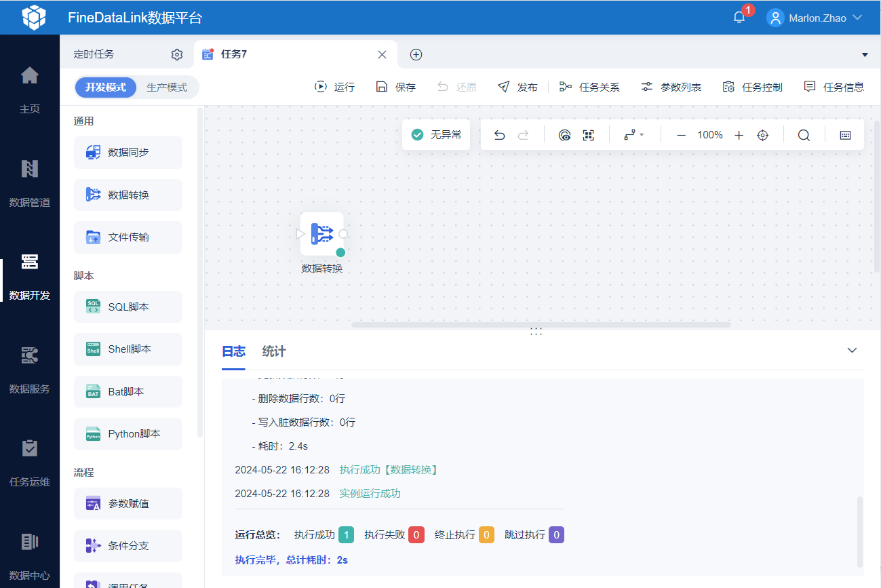The image size is (881, 588).
Task: Click the 发布 button
Action: coord(517,87)
